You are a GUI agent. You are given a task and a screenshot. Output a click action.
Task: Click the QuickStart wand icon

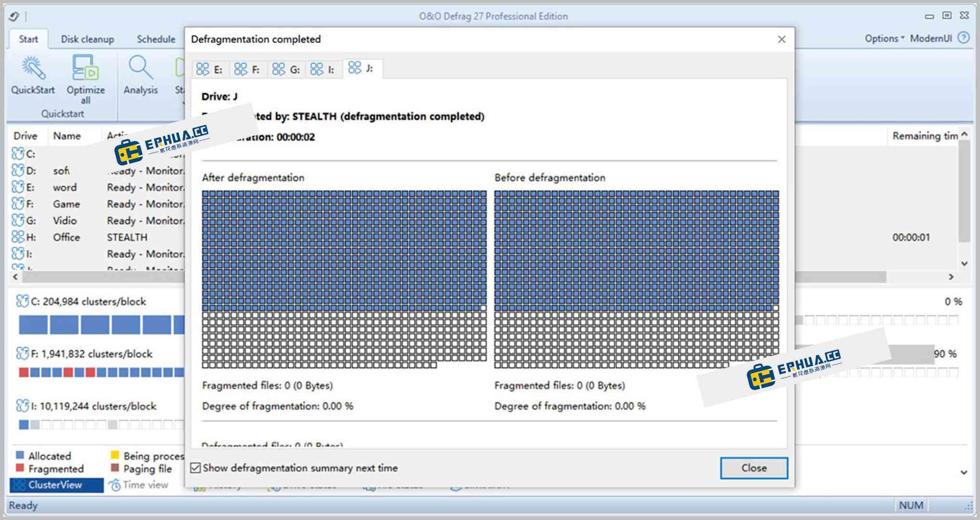(x=33, y=68)
